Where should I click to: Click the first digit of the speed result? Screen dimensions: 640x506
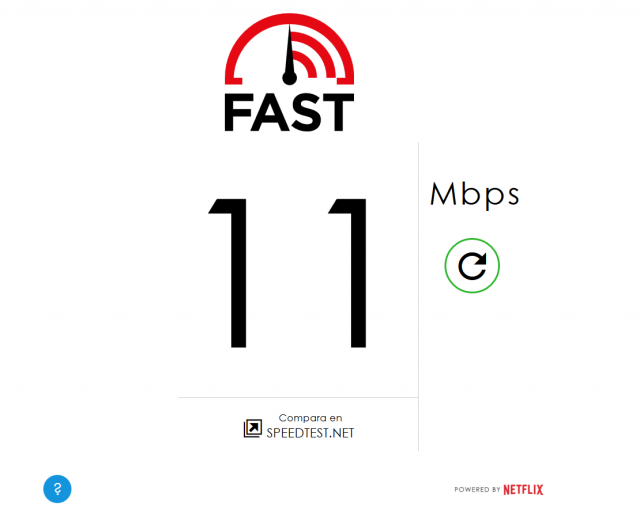229,273
